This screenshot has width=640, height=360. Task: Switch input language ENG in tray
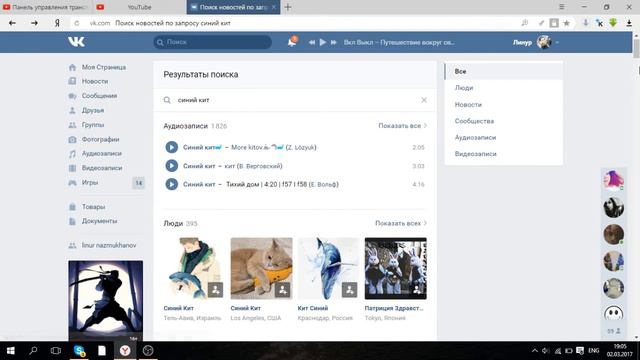coord(594,351)
